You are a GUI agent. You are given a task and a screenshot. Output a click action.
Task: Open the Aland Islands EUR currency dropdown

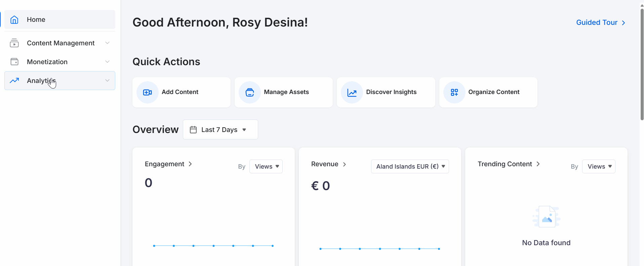410,167
